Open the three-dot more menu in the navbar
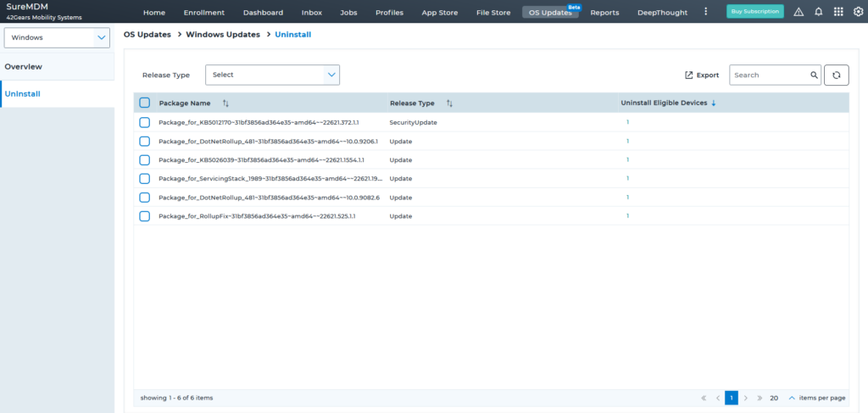The height and width of the screenshot is (413, 868). click(x=706, y=12)
